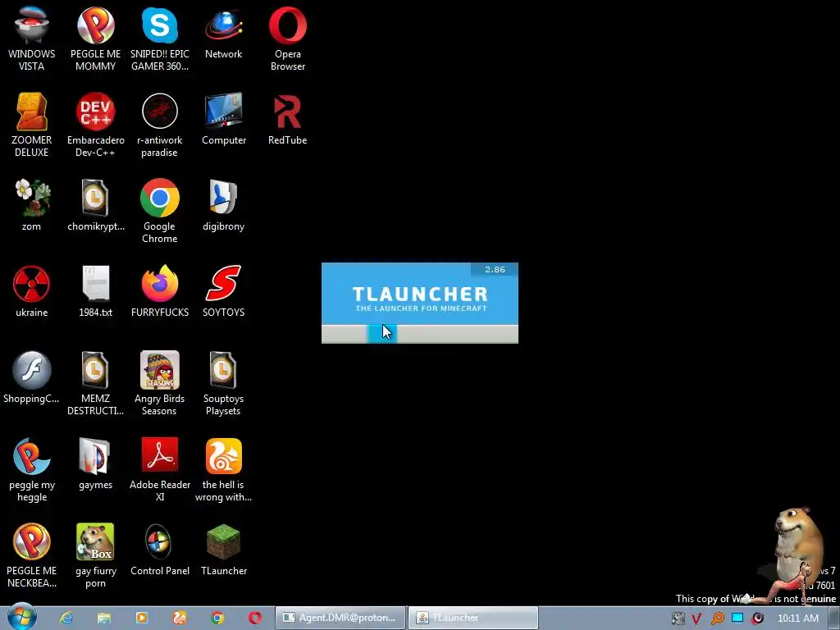This screenshot has width=840, height=630.
Task: Click the TLauncher splash loading progress bar
Action: point(420,334)
